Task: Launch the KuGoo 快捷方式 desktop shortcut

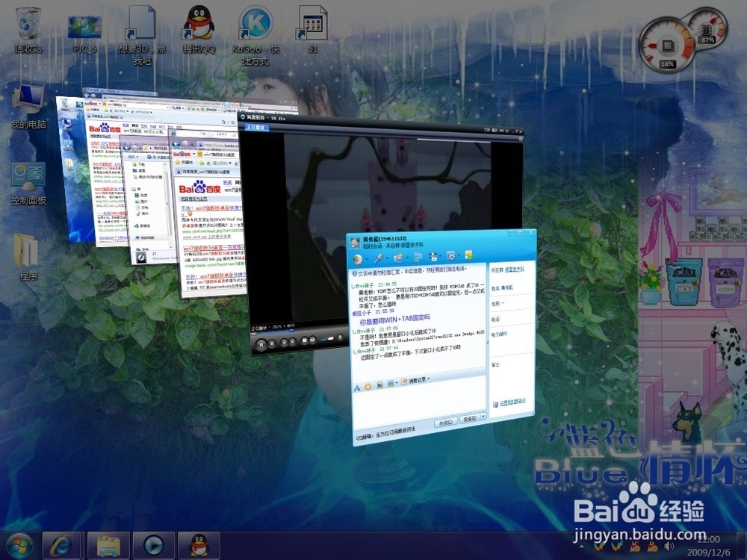Action: [255, 34]
